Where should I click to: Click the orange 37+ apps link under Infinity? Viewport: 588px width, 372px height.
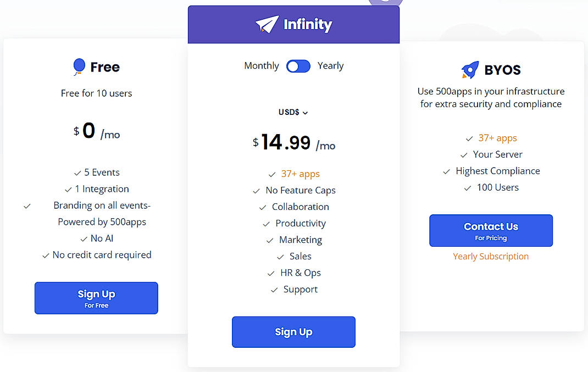point(301,174)
